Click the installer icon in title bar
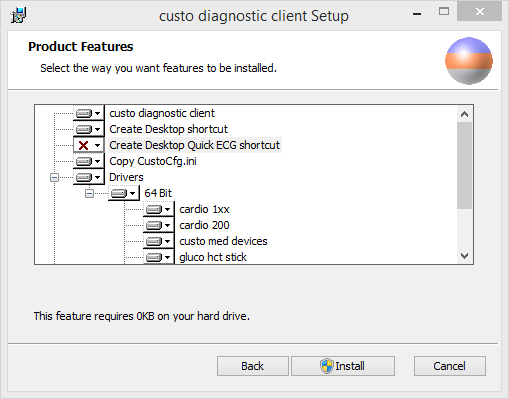The height and width of the screenshot is (399, 509). (x=18, y=16)
